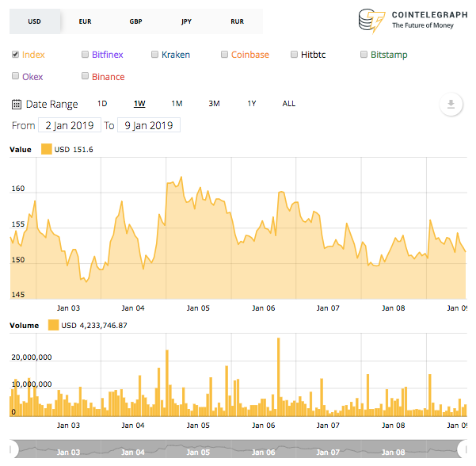Tick the Coinbase checkbox
The width and height of the screenshot is (476, 466).
224,55
